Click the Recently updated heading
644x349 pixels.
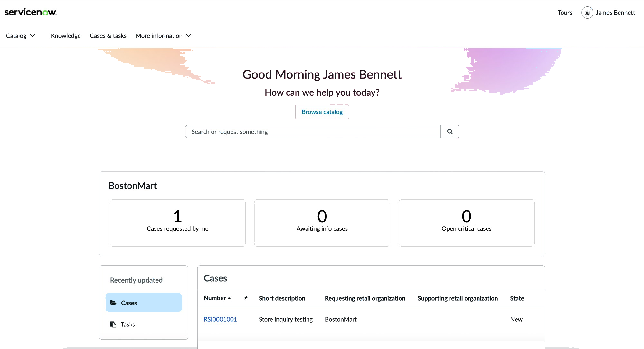(136, 280)
